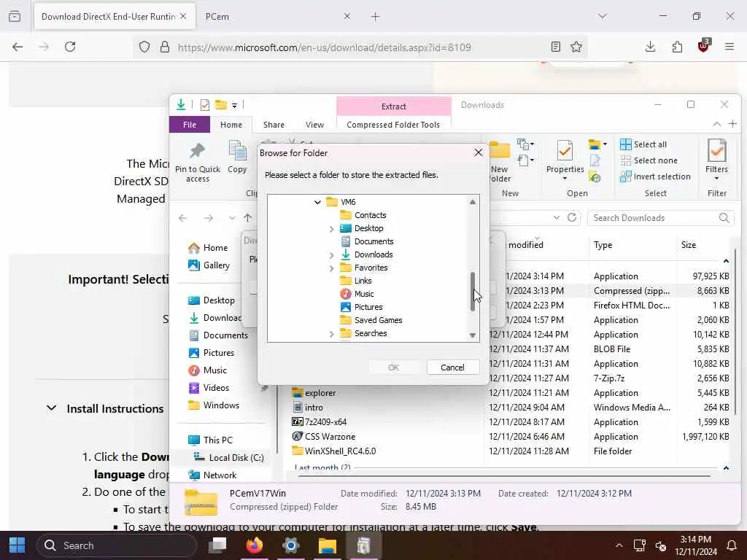Expand Downloads node in folder tree
Viewport: 747px width, 560px height.
332,254
